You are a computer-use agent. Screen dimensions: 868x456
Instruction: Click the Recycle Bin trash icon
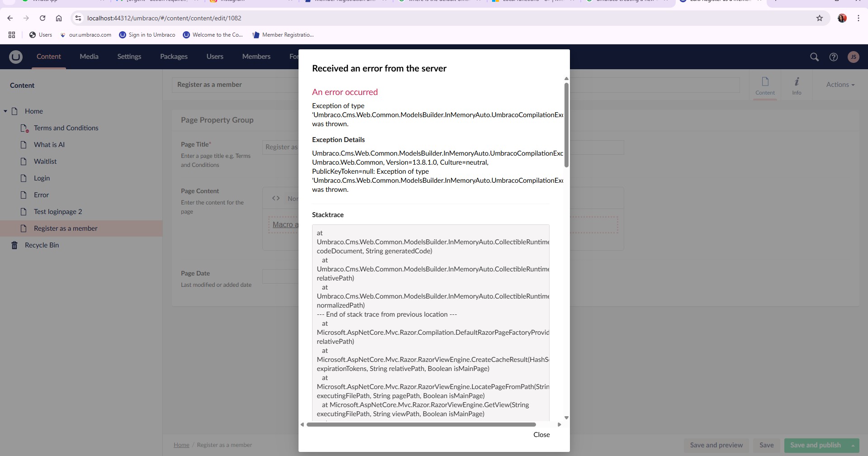pyautogui.click(x=14, y=245)
